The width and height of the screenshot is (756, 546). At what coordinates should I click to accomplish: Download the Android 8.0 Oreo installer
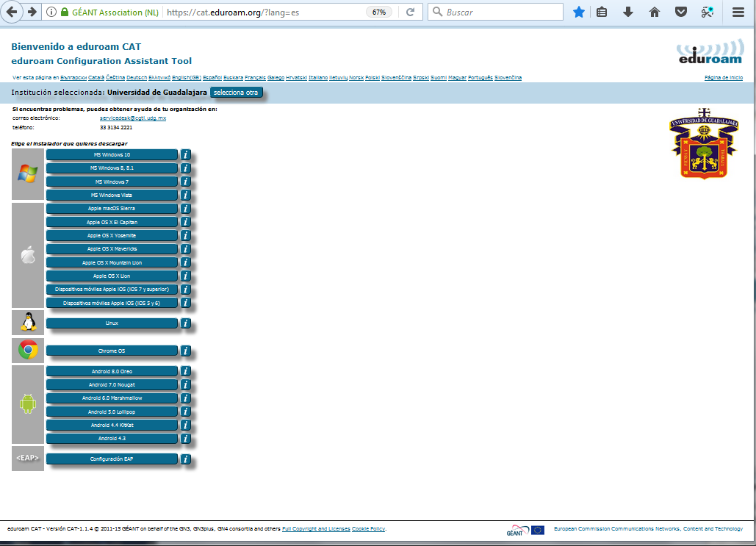tap(112, 371)
